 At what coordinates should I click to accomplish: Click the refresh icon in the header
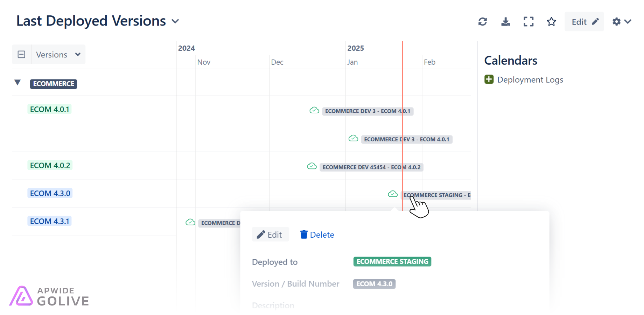[482, 22]
